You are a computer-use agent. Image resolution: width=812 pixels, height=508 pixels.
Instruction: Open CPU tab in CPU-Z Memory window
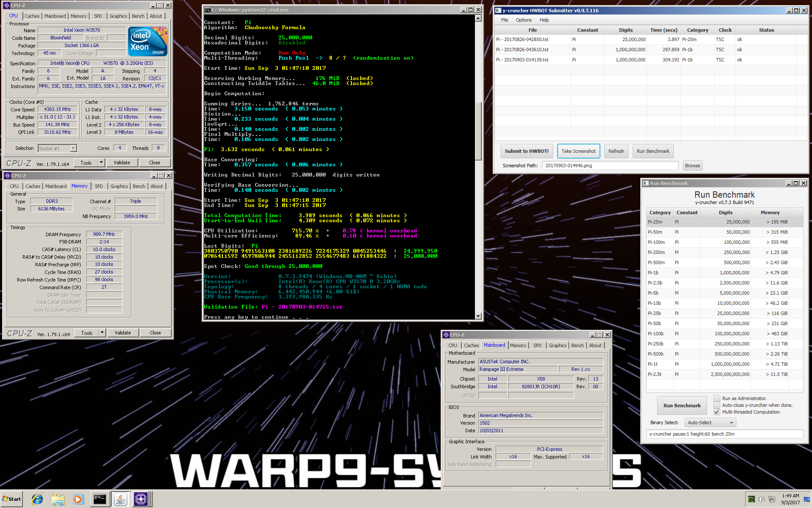point(14,186)
